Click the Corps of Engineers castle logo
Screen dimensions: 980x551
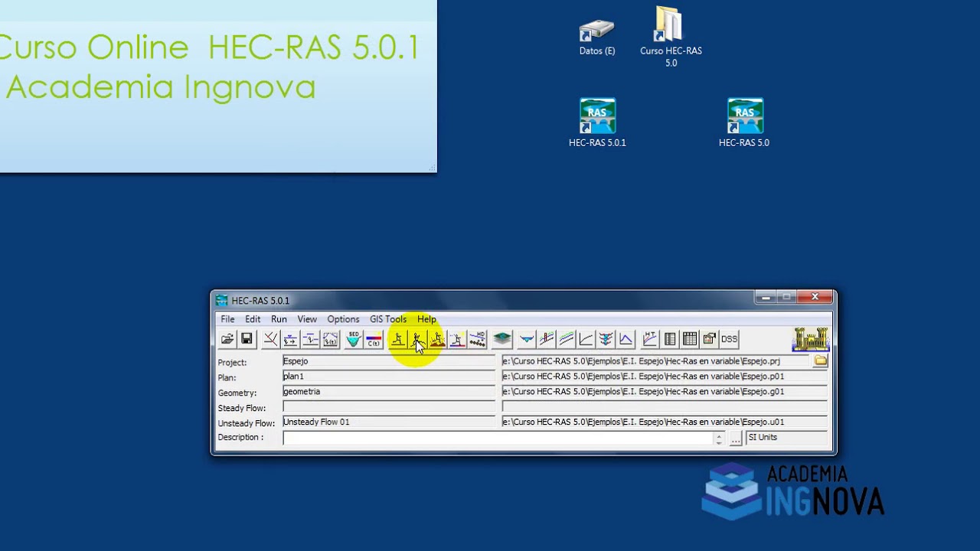pos(811,339)
